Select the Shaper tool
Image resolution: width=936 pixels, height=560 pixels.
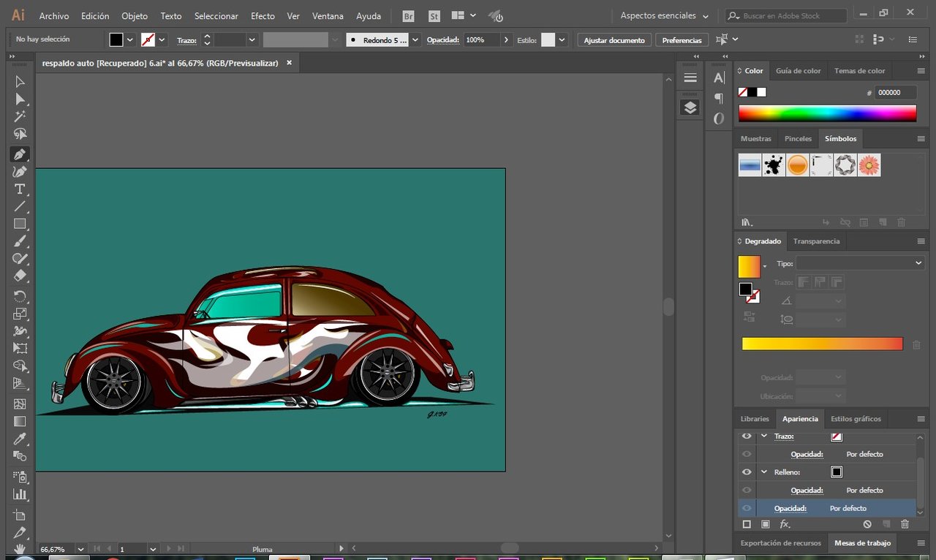tap(20, 259)
